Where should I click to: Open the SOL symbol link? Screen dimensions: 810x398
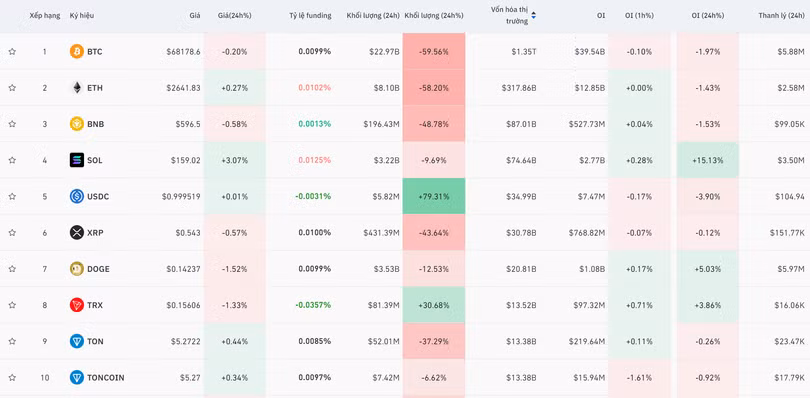click(95, 160)
